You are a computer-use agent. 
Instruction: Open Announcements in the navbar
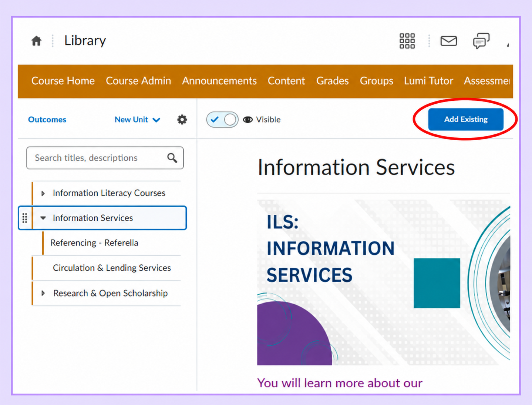(x=219, y=81)
